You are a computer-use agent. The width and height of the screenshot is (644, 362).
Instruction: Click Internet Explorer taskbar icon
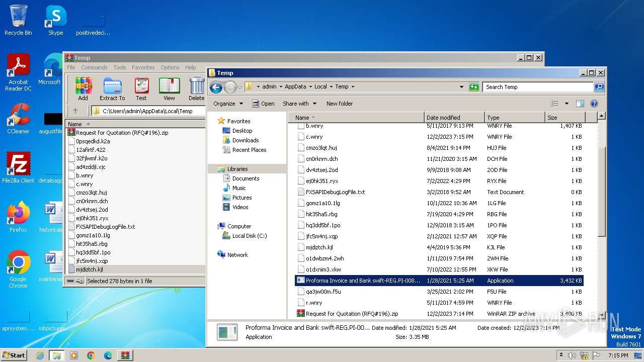coord(40,355)
